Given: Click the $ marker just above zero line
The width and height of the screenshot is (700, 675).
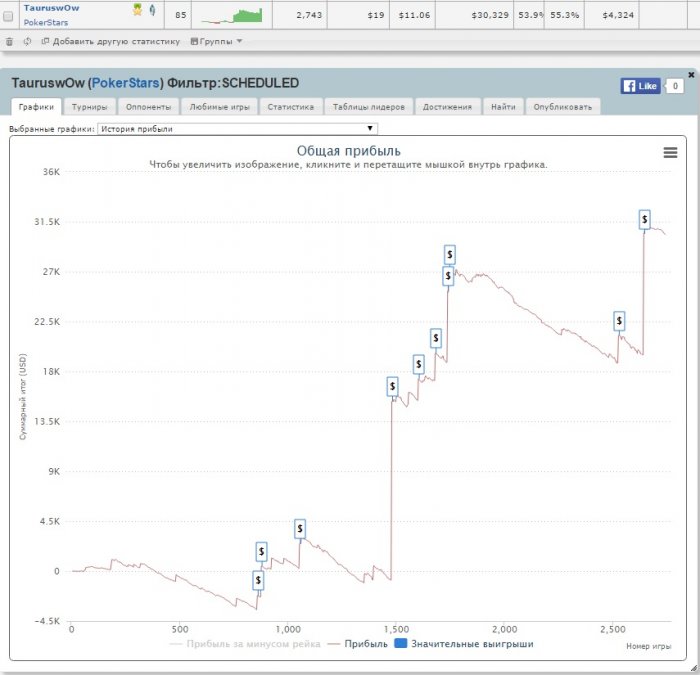Looking at the screenshot, I should [x=261, y=551].
